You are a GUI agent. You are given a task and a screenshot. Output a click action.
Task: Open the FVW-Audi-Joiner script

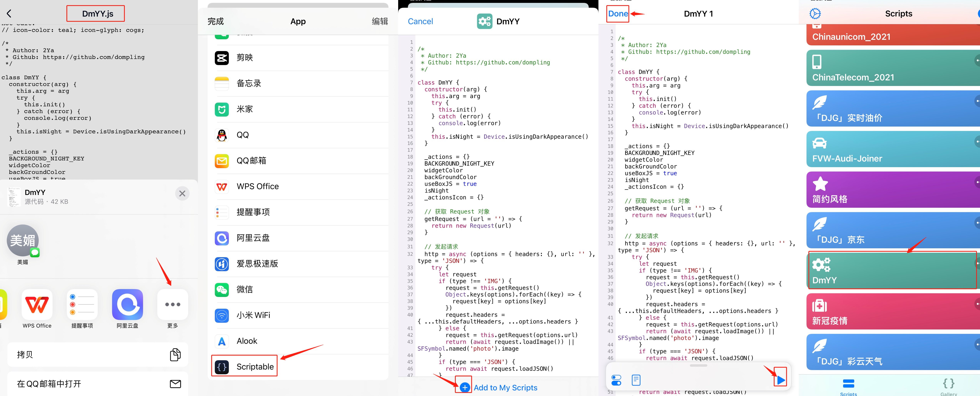click(x=893, y=149)
